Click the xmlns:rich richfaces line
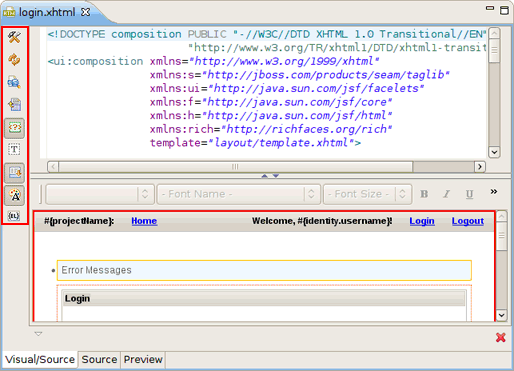The image size is (514, 371). pyautogui.click(x=271, y=129)
